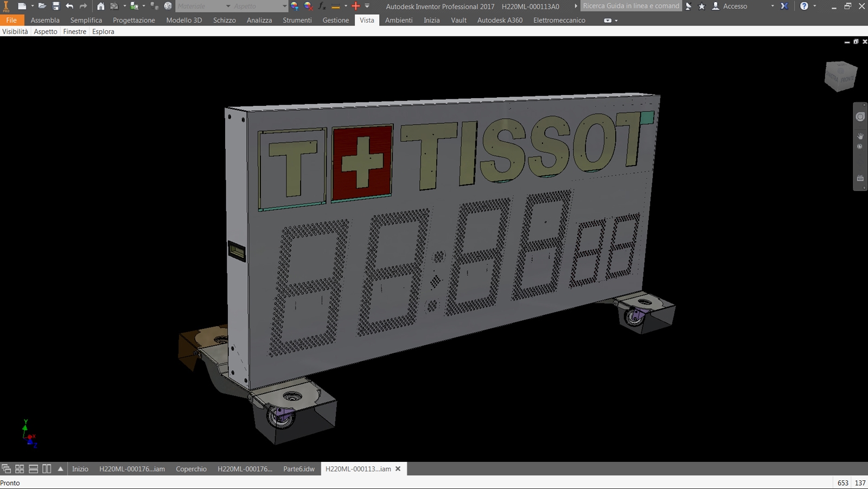Open the Help question mark icon
This screenshot has width=868, height=489.
coord(804,6)
